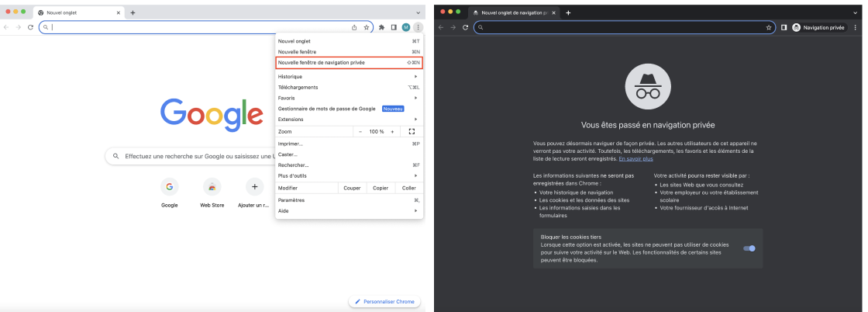Click the incognito hat and glasses logo
Viewport: 868px width, 312px height.
[648, 87]
